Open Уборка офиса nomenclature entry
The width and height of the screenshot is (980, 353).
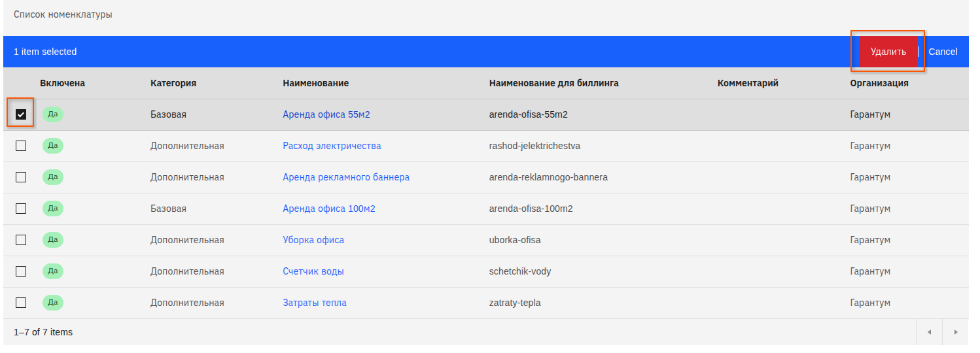coord(313,240)
